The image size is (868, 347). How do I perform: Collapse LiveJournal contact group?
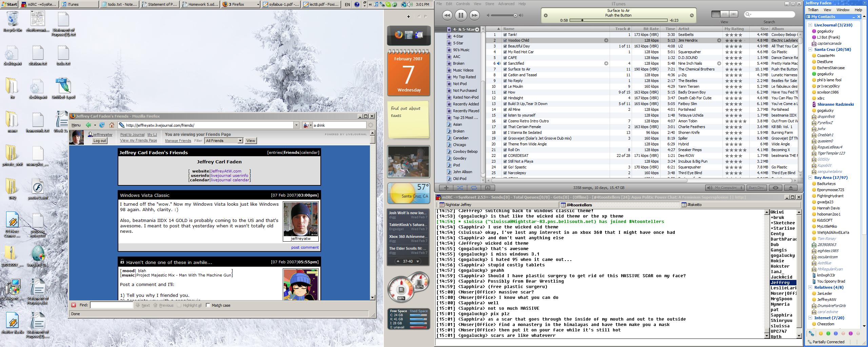(x=810, y=25)
